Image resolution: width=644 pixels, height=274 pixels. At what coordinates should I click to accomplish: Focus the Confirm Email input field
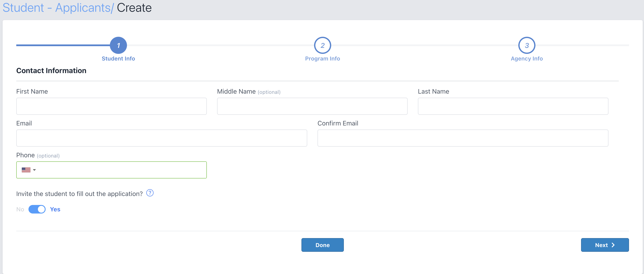(x=463, y=138)
